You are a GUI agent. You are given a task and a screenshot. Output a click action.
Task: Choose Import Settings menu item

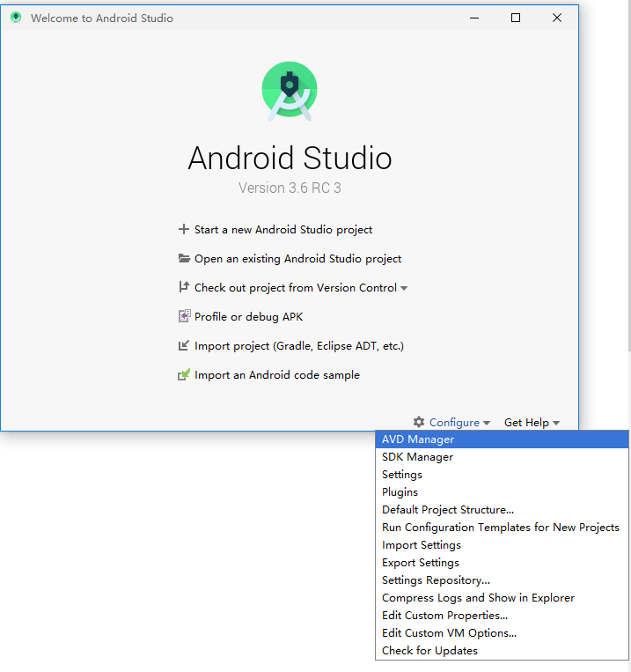coord(502,544)
